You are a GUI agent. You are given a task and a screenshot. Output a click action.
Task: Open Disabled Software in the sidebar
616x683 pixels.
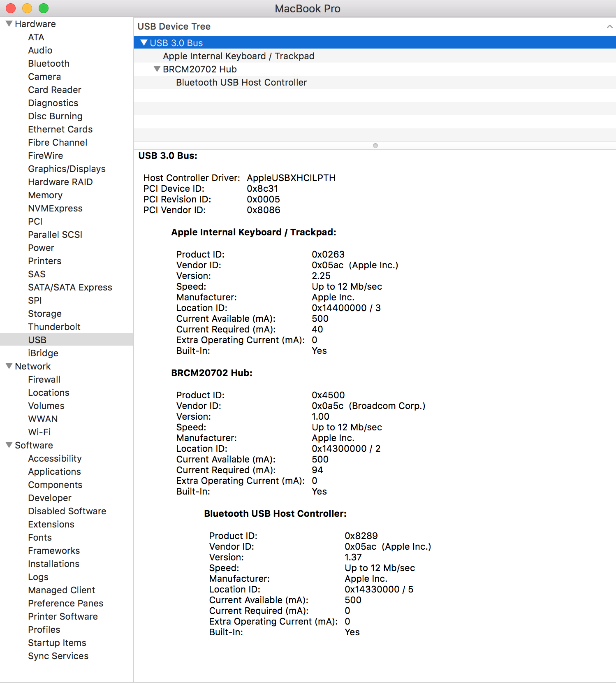(67, 511)
